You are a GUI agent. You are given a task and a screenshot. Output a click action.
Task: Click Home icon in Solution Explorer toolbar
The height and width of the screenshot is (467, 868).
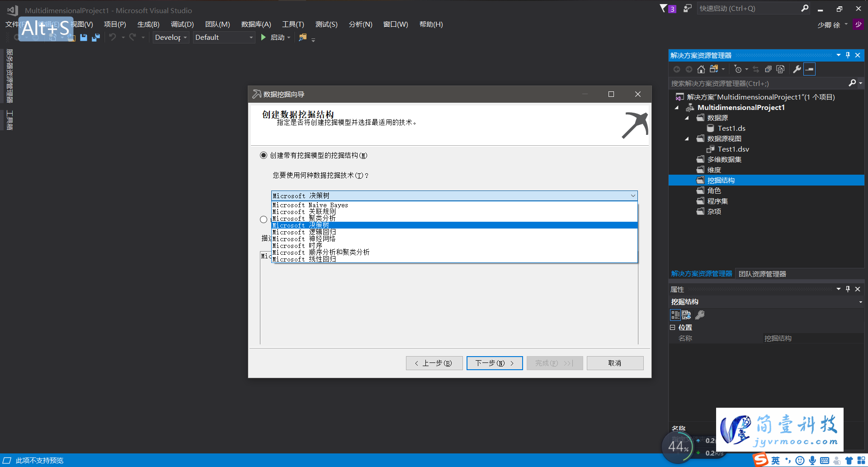tap(701, 69)
